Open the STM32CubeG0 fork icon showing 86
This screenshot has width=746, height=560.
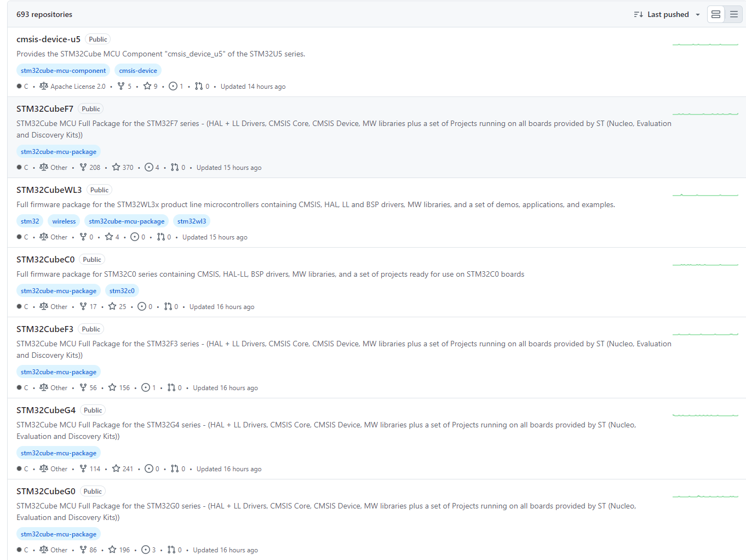[83, 550]
